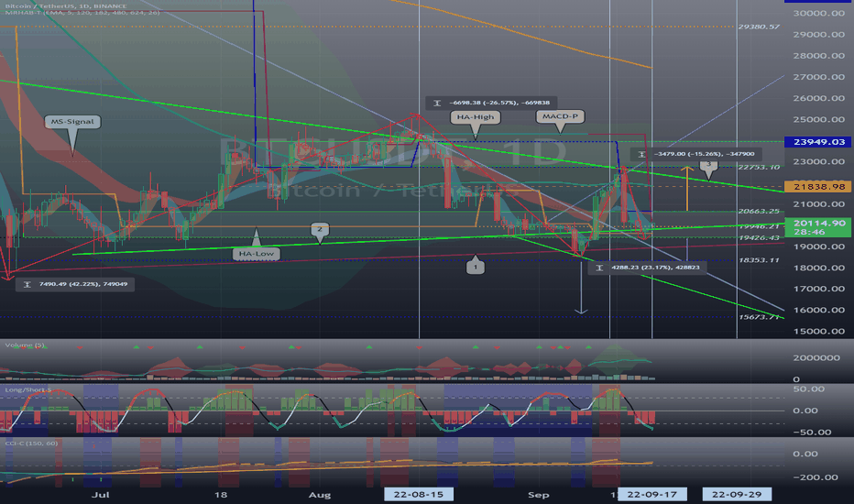Click the Bitcoin / TetherUS chart title

(x=66, y=6)
